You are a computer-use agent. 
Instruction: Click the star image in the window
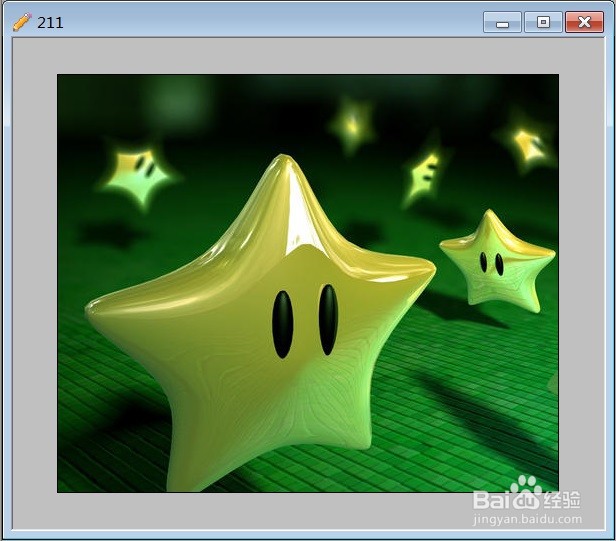pyautogui.click(x=308, y=283)
